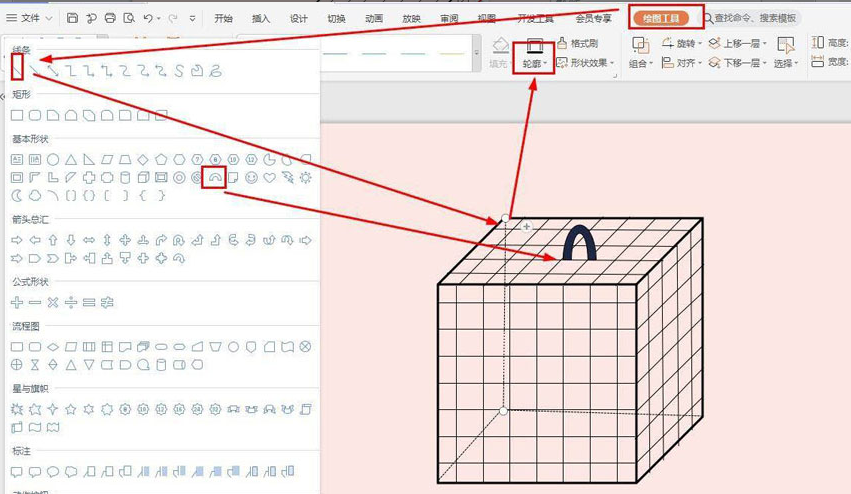
Task: Undo the last action
Action: 148,18
